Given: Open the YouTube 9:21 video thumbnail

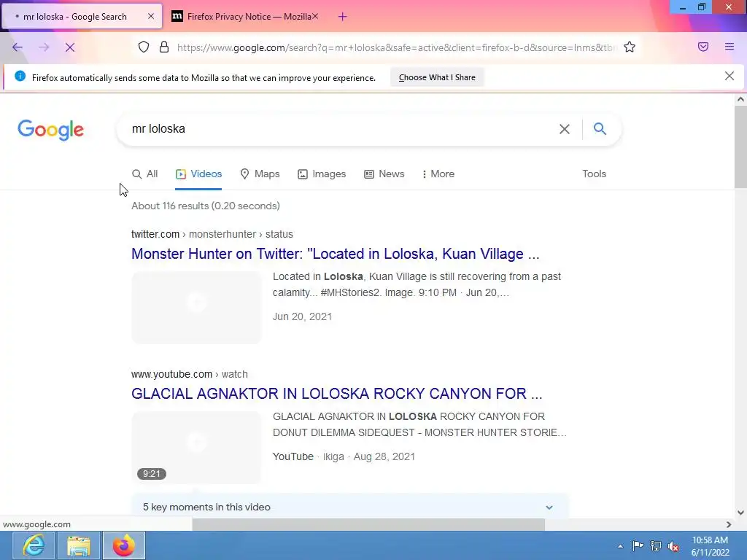Looking at the screenshot, I should point(196,447).
